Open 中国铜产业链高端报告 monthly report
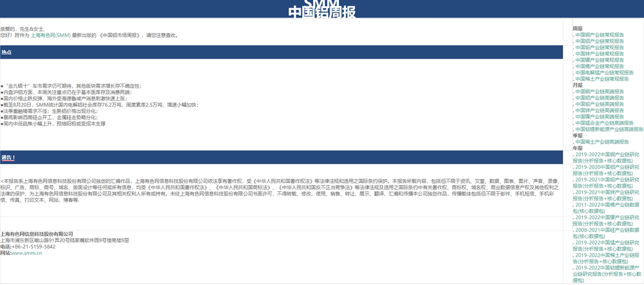 (599, 92)
